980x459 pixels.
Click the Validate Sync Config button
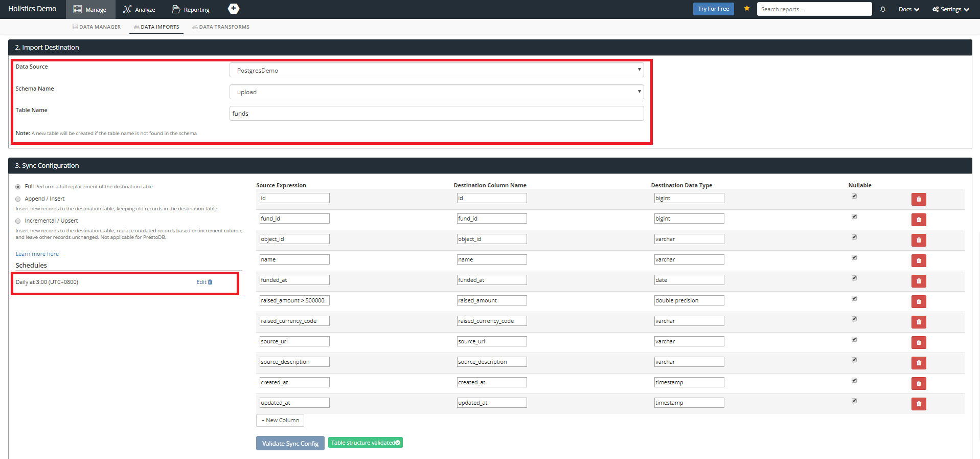290,443
